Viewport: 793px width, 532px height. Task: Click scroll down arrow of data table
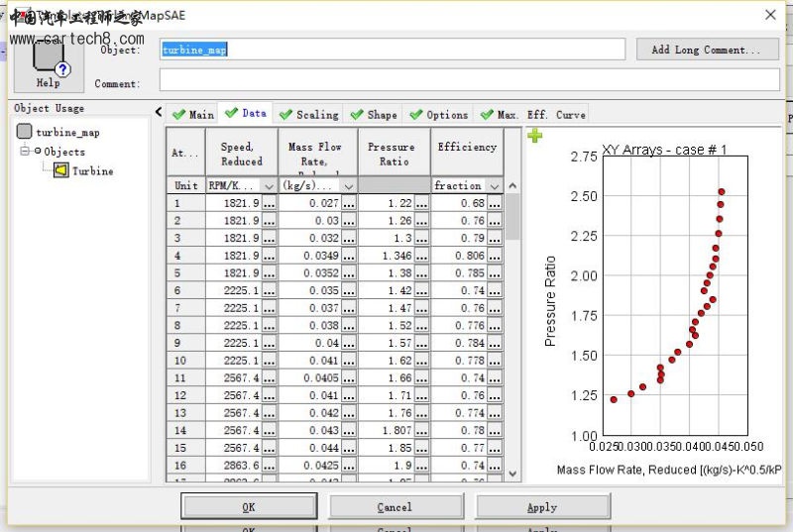(x=512, y=474)
